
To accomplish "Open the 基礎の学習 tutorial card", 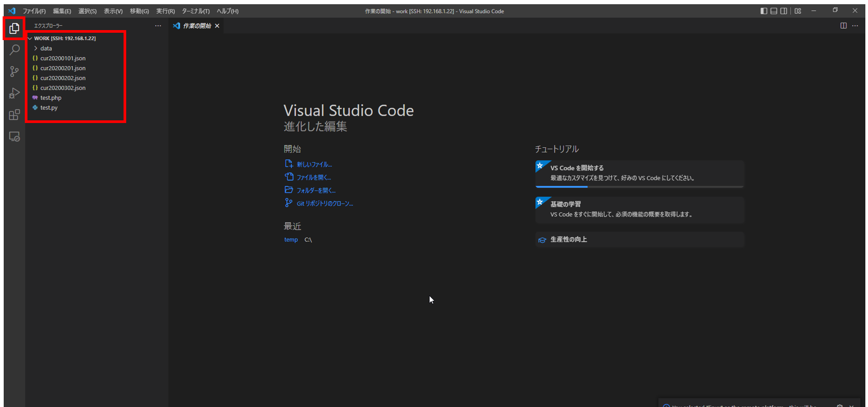I will (x=639, y=210).
